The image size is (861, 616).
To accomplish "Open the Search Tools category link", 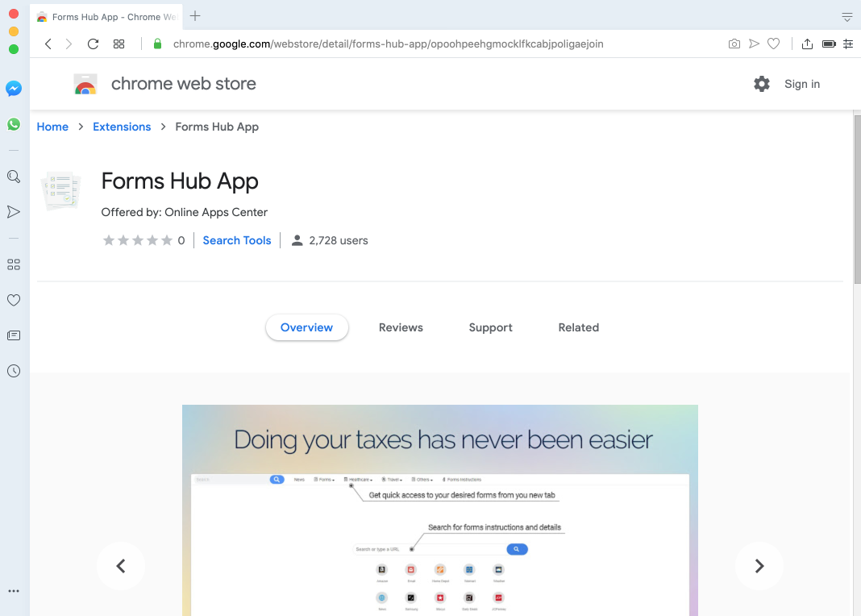I will [x=237, y=240].
